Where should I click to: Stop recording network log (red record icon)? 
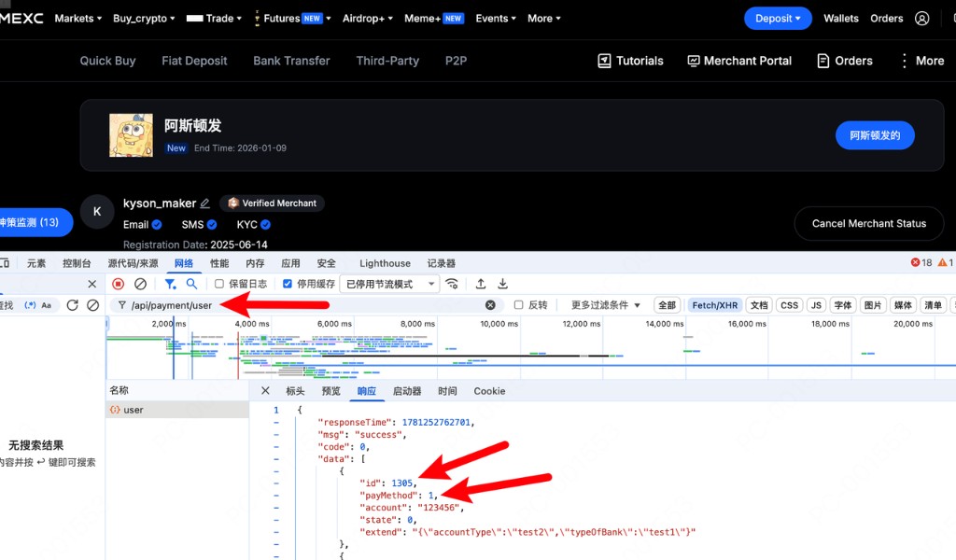click(119, 284)
